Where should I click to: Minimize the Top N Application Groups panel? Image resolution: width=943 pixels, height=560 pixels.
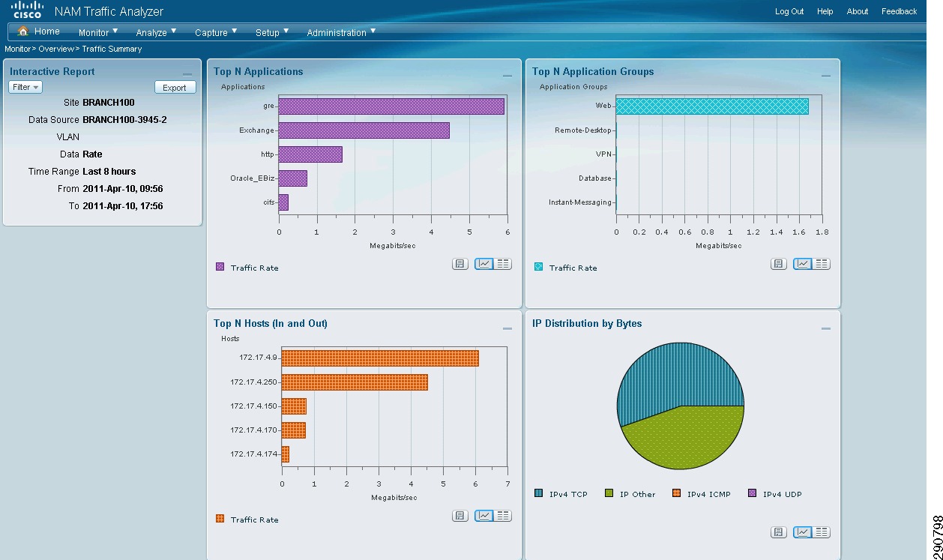pyautogui.click(x=826, y=76)
